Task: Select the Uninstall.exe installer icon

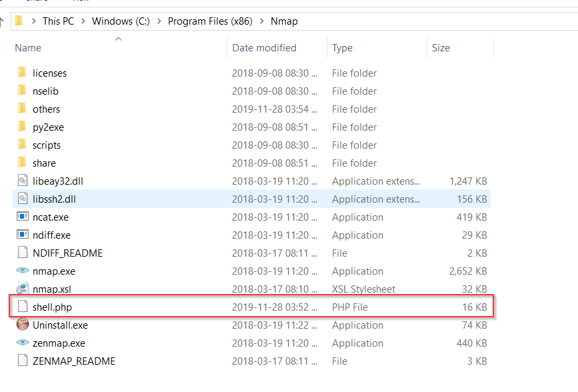Action: (21, 325)
